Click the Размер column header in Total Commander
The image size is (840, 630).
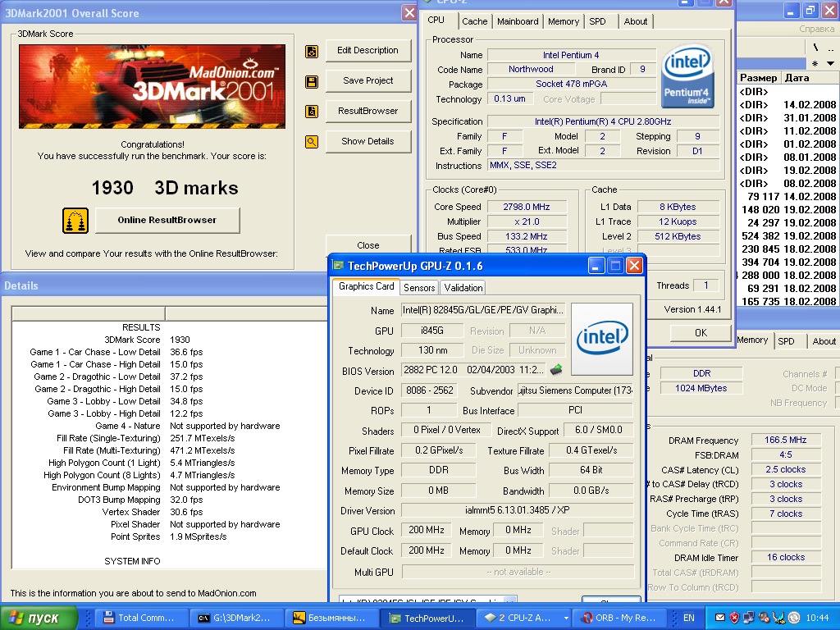759,78
